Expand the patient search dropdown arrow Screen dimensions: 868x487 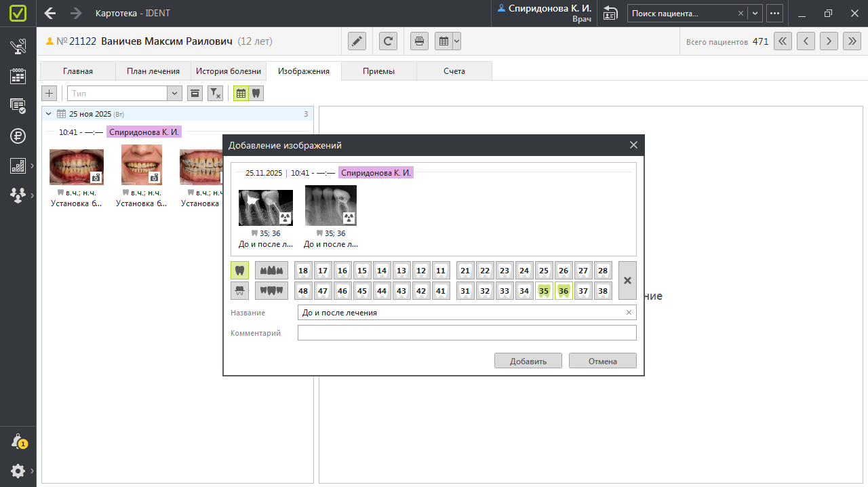pyautogui.click(x=755, y=14)
